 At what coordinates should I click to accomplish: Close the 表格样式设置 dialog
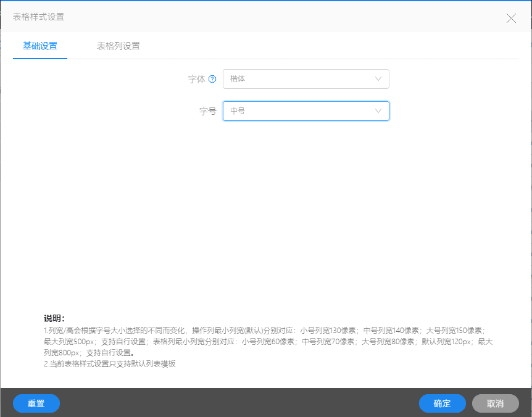tap(511, 18)
